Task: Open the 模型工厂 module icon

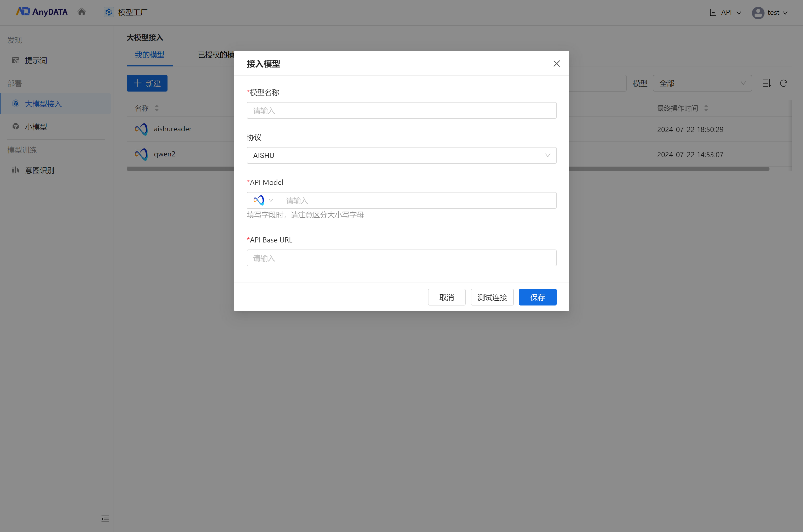Action: pos(109,12)
